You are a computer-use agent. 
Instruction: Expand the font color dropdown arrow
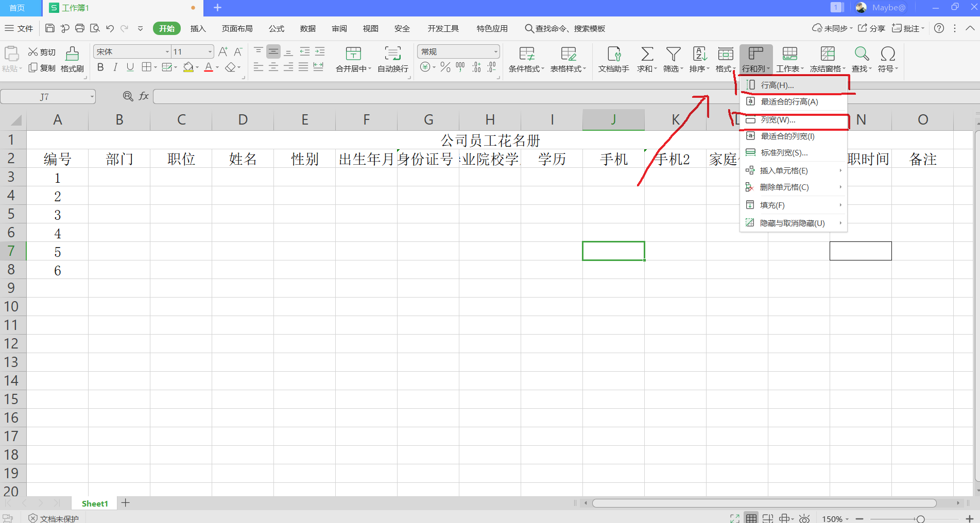(217, 67)
